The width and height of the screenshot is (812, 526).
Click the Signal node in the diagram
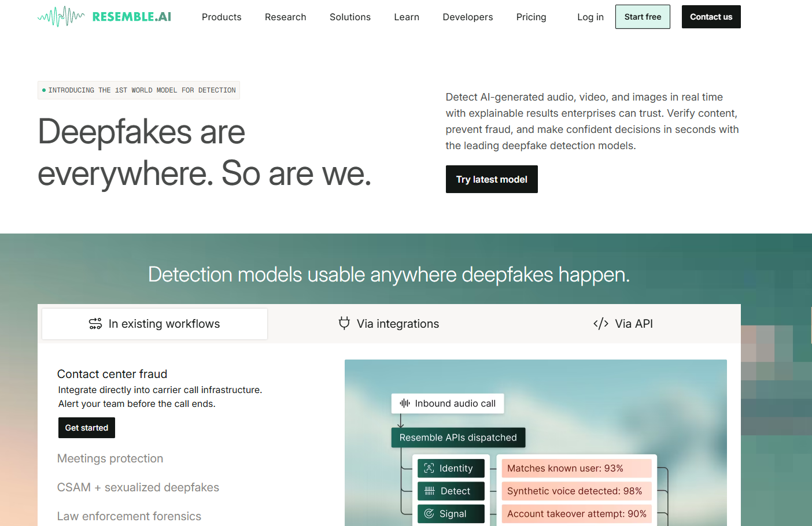pos(451,513)
